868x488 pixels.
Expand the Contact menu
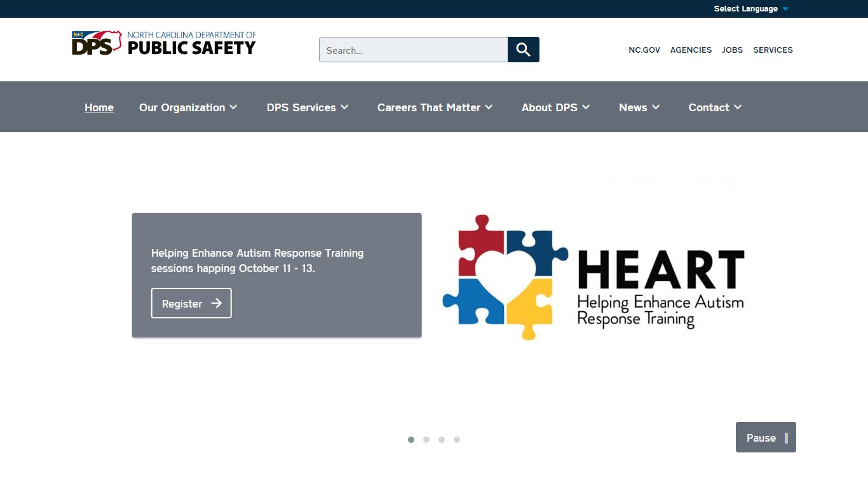[715, 107]
